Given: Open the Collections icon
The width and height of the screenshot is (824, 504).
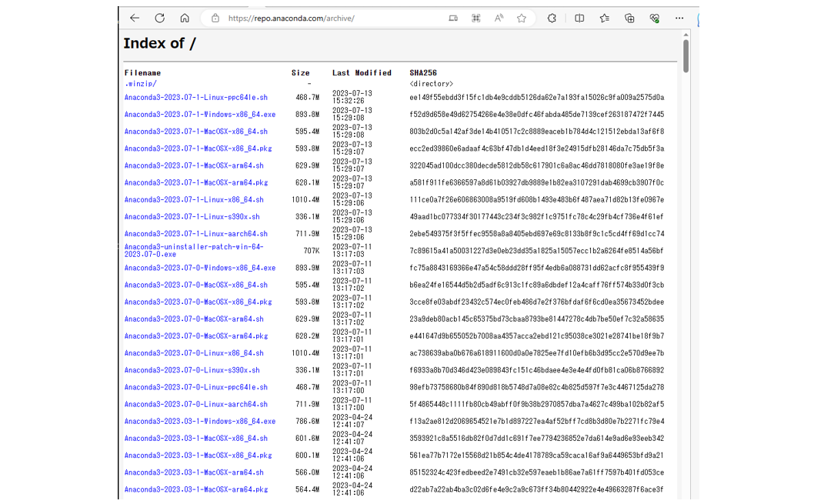Looking at the screenshot, I should click(x=629, y=18).
